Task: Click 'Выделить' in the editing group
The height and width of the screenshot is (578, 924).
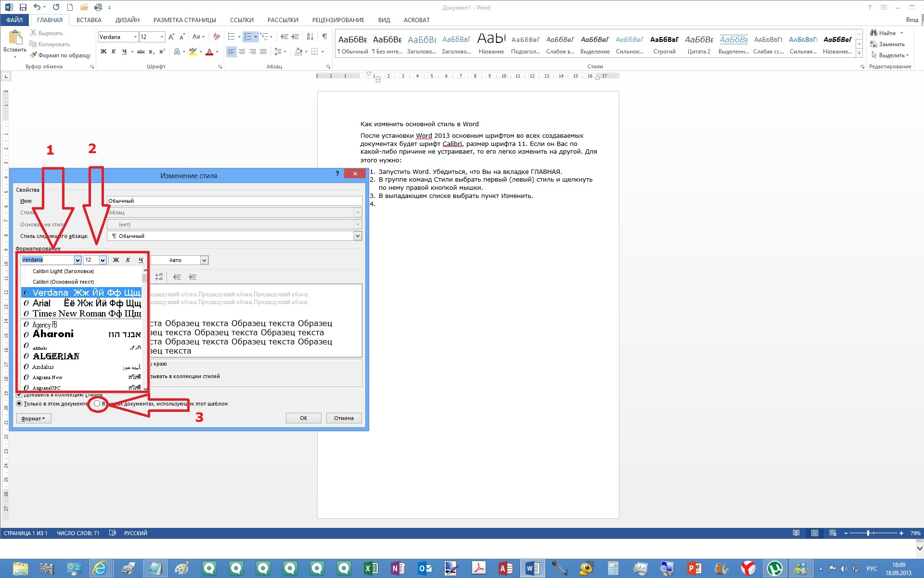Action: [890, 55]
